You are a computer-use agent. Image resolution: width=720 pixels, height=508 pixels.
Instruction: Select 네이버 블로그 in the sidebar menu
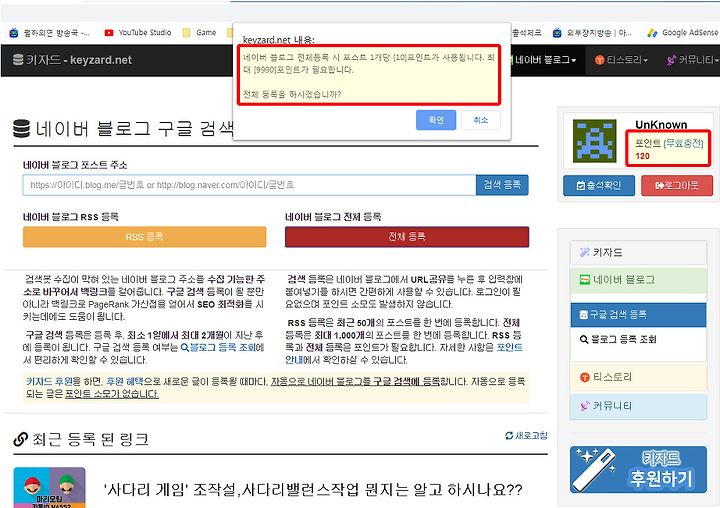tap(638, 280)
